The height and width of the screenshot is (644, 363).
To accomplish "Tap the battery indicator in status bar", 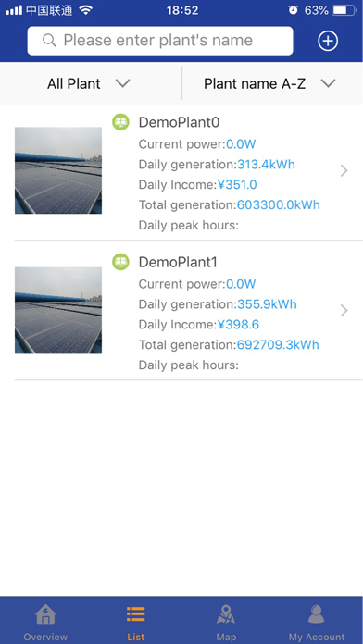I will point(344,11).
